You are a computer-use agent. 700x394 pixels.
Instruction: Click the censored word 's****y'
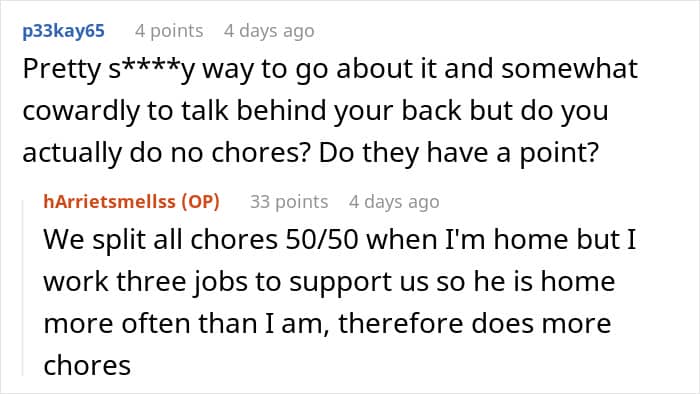(x=152, y=70)
